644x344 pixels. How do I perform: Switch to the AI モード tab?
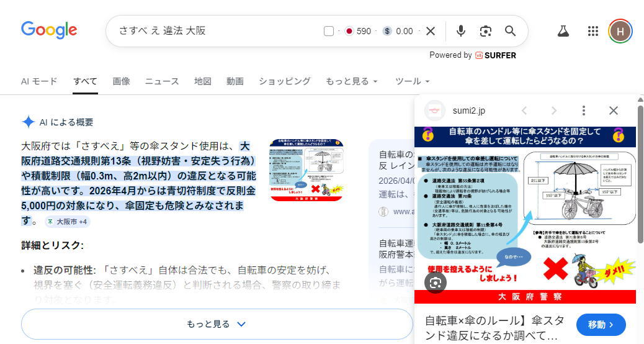click(x=39, y=81)
